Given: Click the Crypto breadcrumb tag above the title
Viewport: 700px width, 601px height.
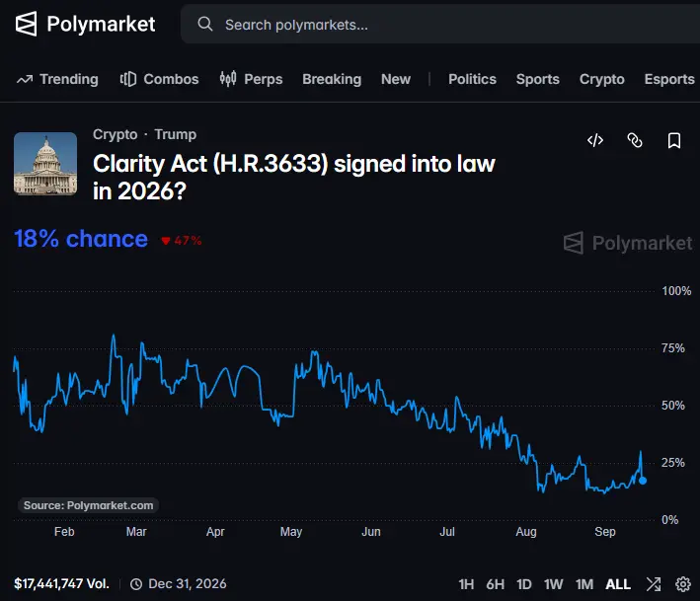Looking at the screenshot, I should pos(116,134).
